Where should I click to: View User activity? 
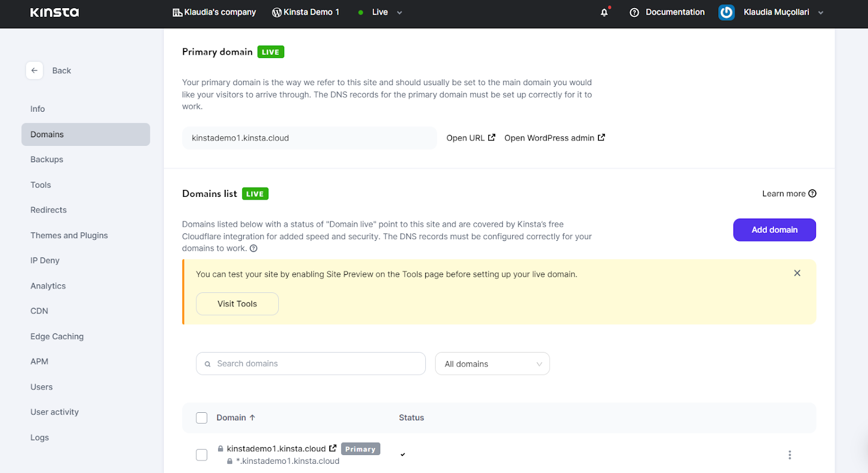54,412
